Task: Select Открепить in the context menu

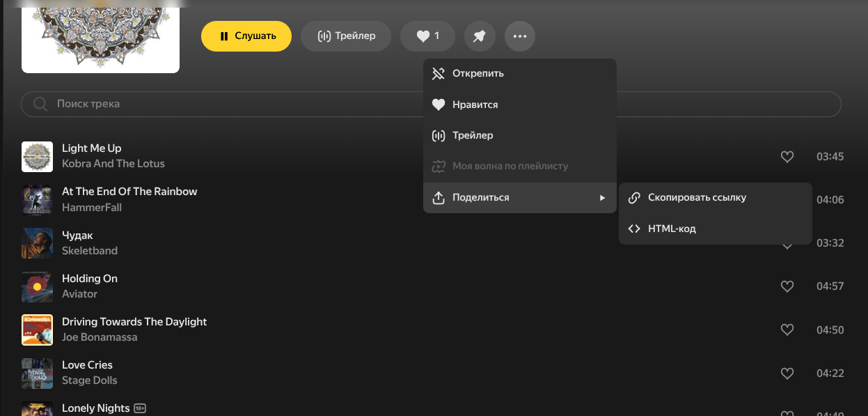Action: tap(478, 73)
